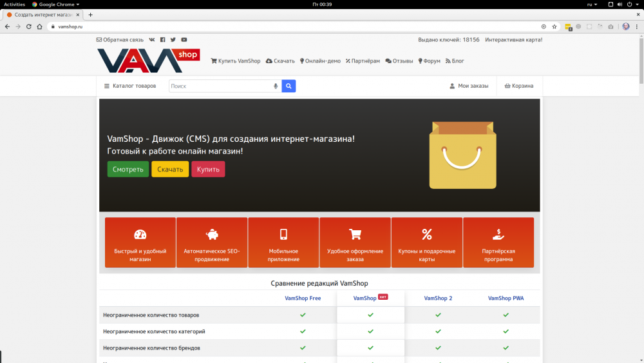The height and width of the screenshot is (363, 644).
Task: Open the VamShop 2 column link
Action: click(438, 298)
